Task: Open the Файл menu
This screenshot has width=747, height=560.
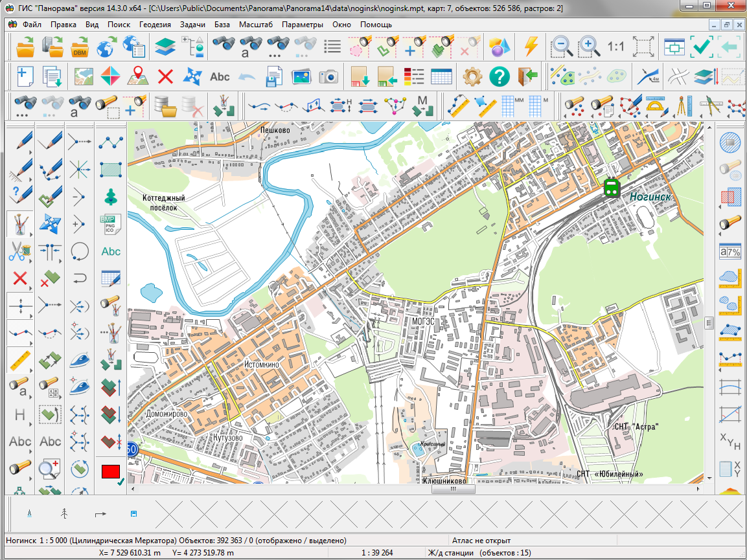Action: click(x=32, y=25)
